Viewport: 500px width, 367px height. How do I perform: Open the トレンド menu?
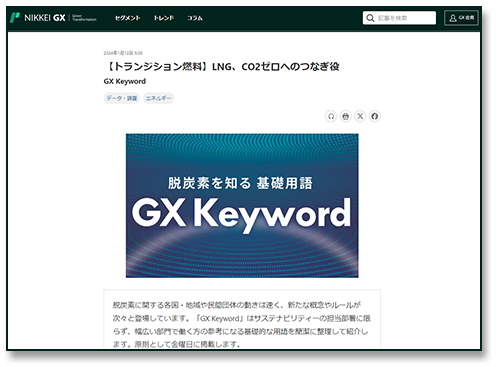[x=164, y=18]
